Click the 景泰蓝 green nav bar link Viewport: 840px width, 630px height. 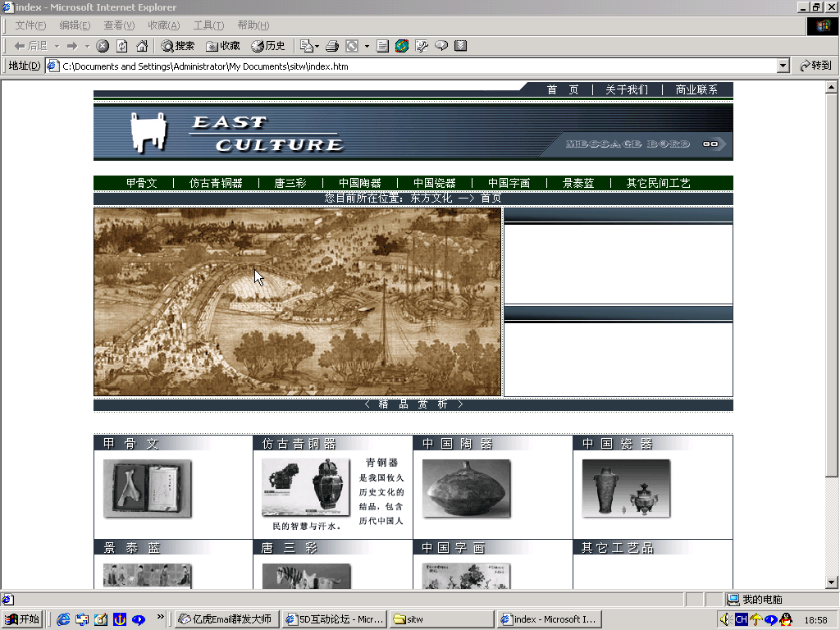tap(578, 183)
